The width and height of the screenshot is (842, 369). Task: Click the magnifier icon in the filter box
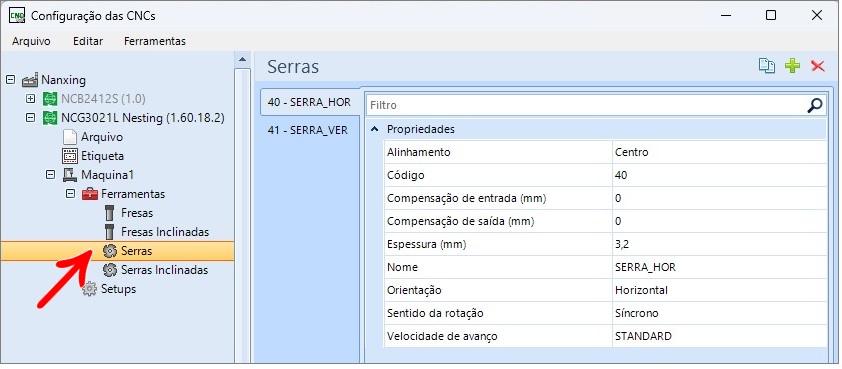click(815, 105)
